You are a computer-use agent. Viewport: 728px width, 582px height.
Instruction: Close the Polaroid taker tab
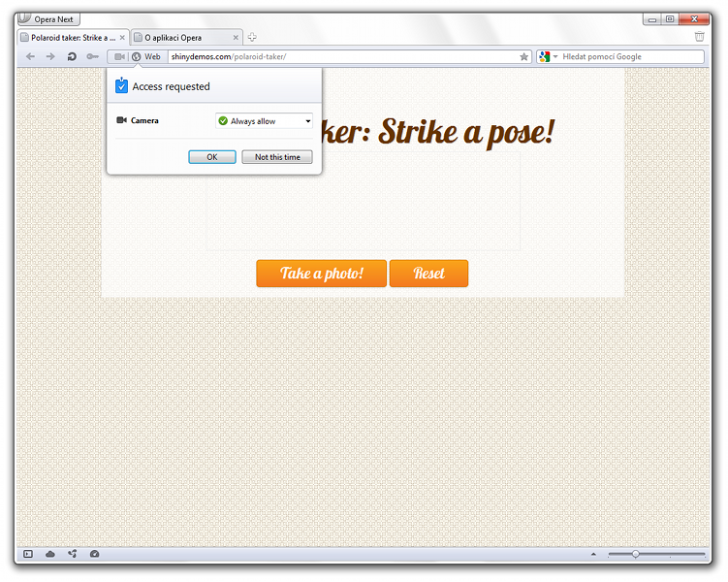click(x=122, y=38)
